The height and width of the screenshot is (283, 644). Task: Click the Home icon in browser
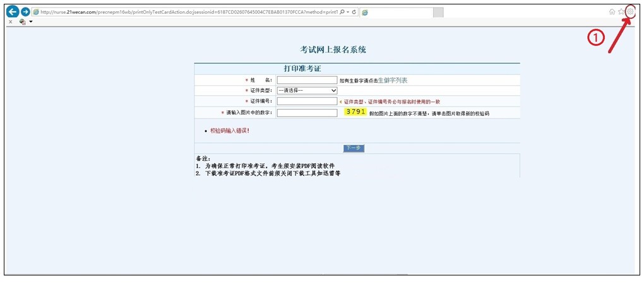[612, 11]
